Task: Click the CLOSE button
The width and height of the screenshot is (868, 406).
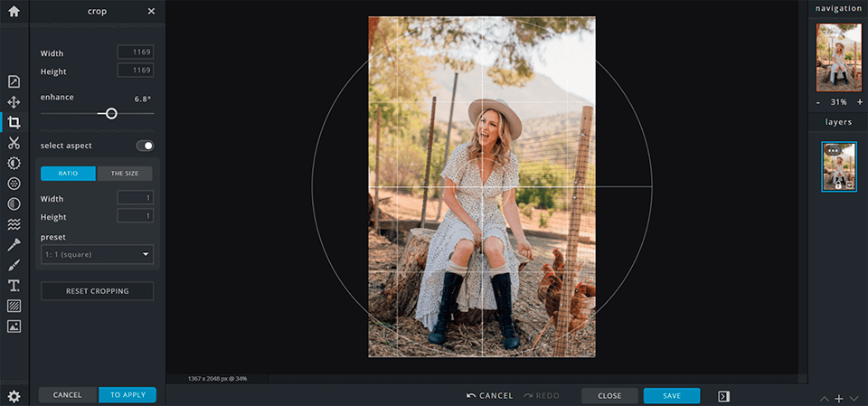Action: click(609, 395)
